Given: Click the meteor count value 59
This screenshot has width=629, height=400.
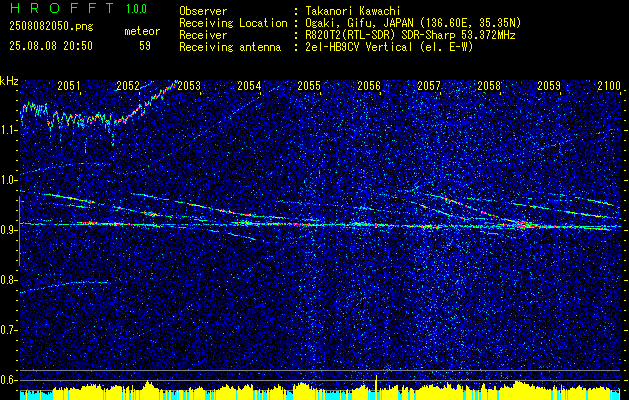Looking at the screenshot, I should [145, 46].
